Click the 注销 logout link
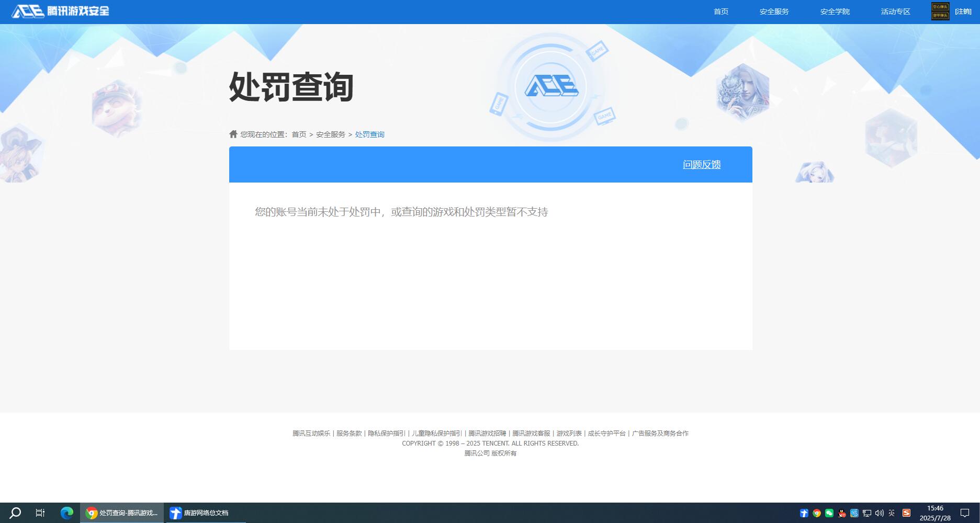Image resolution: width=980 pixels, height=523 pixels. point(963,12)
